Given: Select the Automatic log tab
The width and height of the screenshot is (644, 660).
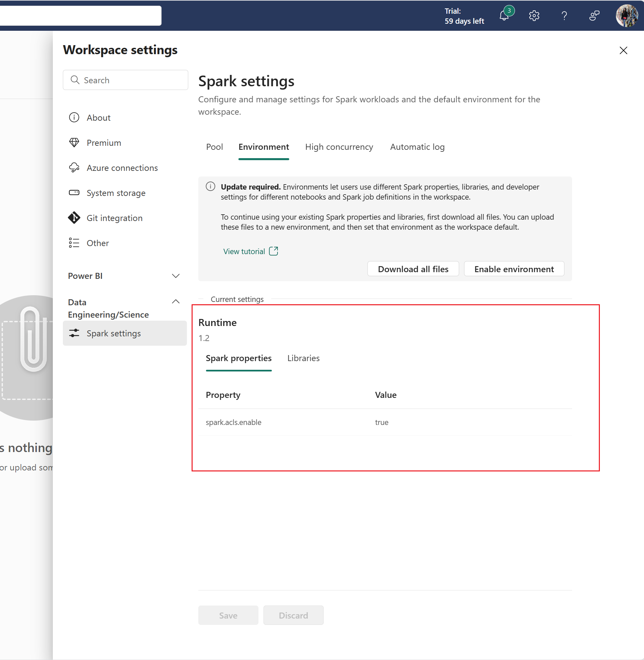Looking at the screenshot, I should 417,146.
